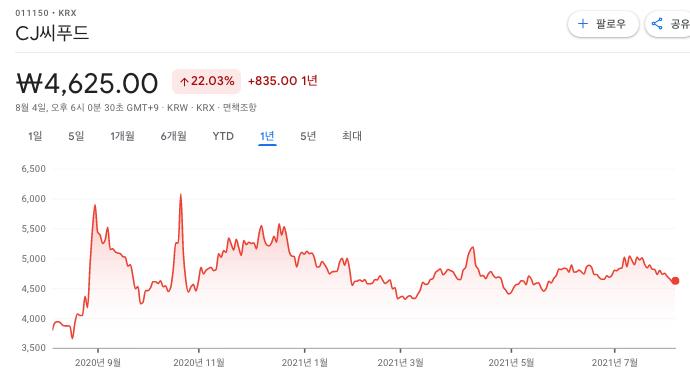Viewport: 690px width, 373px height.
Task: Click the 6,000 y-axis label
Action: (33, 199)
